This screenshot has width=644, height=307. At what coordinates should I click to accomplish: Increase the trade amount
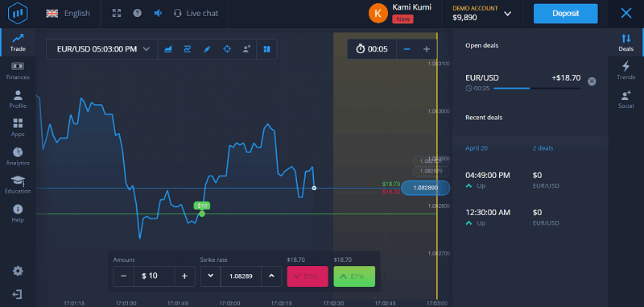point(185,276)
